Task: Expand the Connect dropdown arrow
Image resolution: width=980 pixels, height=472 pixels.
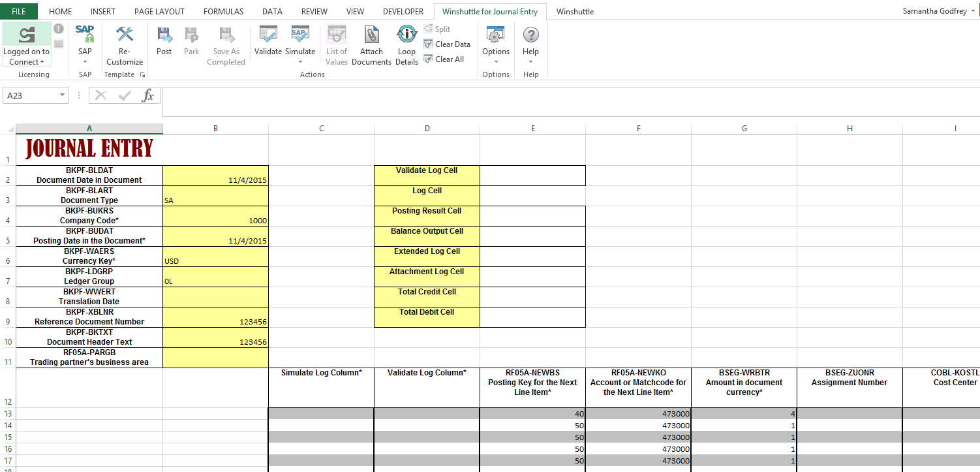Action: (x=42, y=63)
